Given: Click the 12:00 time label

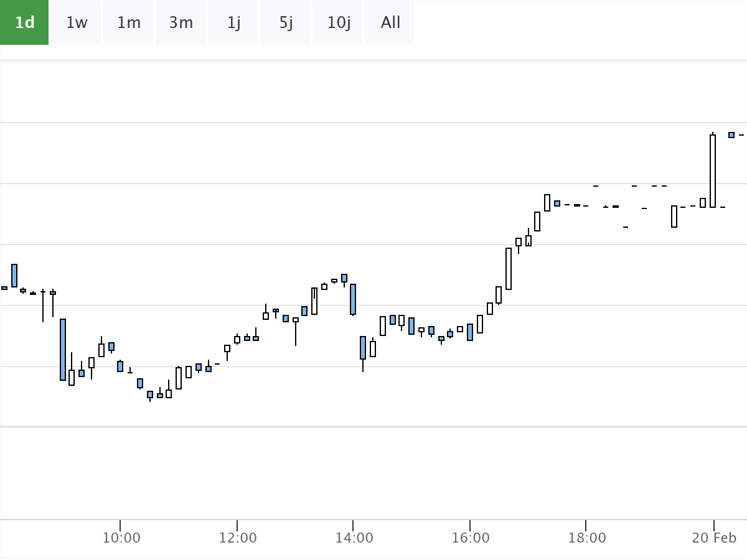Looking at the screenshot, I should [240, 536].
